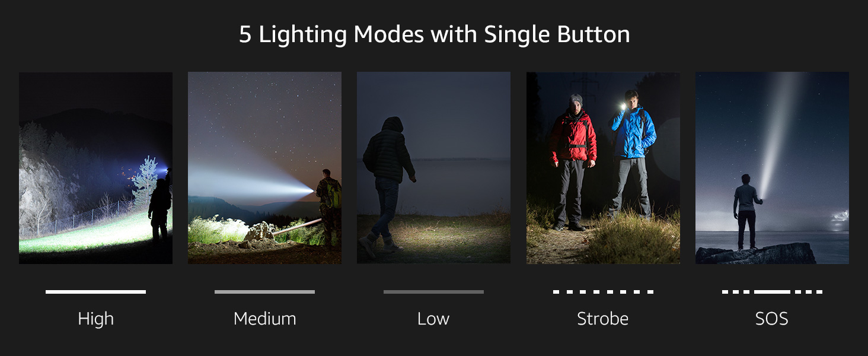
Task: Click the gray Medium line icon
Action: tap(264, 292)
